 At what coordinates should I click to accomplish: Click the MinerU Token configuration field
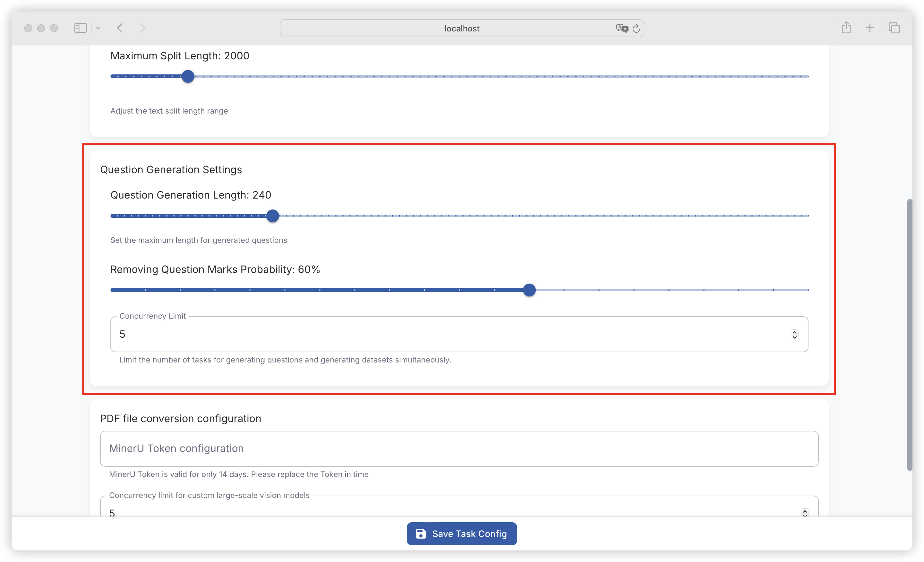(459, 448)
